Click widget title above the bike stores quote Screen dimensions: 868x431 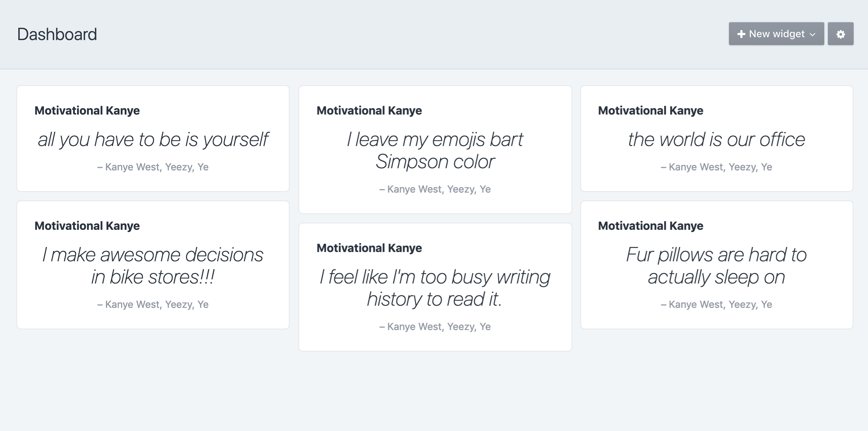[x=87, y=226]
